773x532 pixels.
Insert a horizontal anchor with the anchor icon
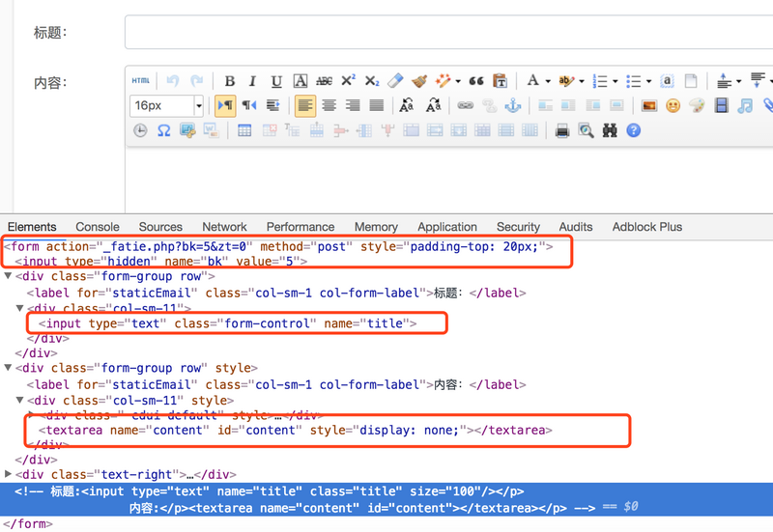point(513,105)
